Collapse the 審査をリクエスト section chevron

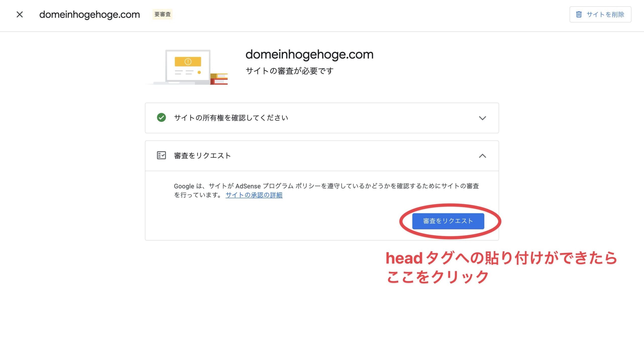point(482,156)
